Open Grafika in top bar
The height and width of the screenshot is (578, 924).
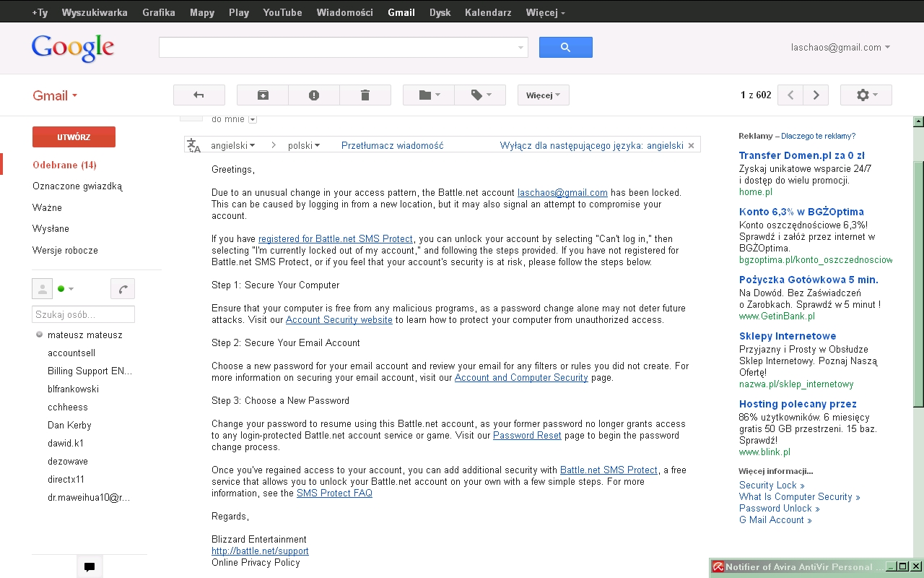pyautogui.click(x=159, y=12)
